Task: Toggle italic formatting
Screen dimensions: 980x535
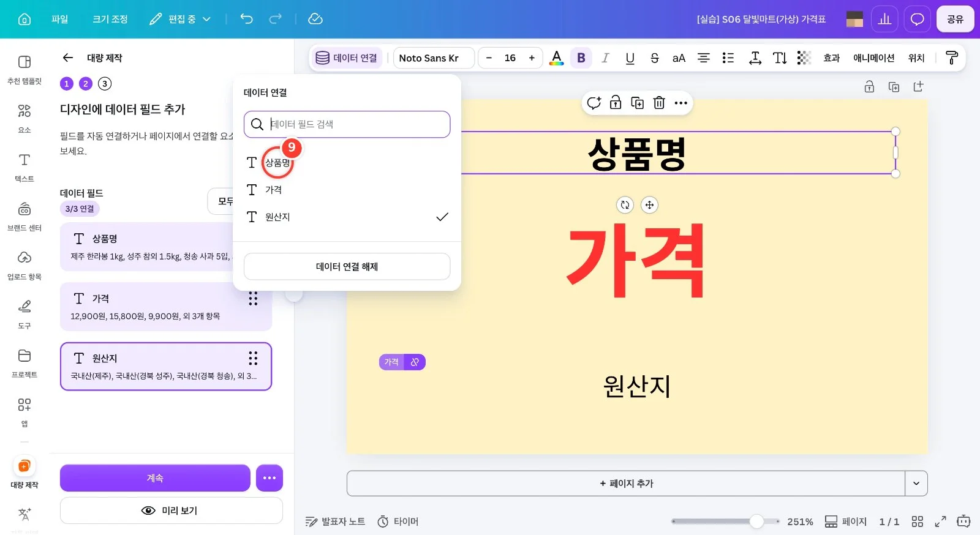Action: 605,58
